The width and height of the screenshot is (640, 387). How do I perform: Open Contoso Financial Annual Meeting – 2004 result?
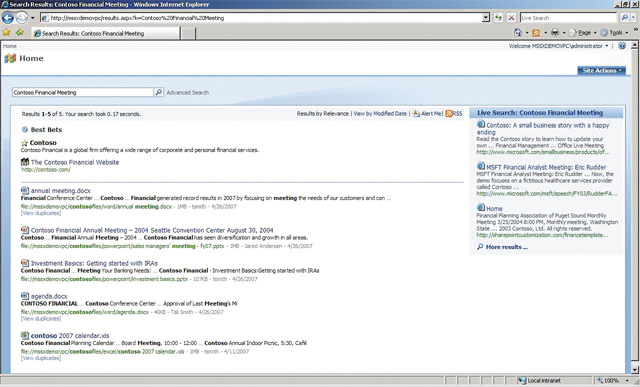[152, 230]
